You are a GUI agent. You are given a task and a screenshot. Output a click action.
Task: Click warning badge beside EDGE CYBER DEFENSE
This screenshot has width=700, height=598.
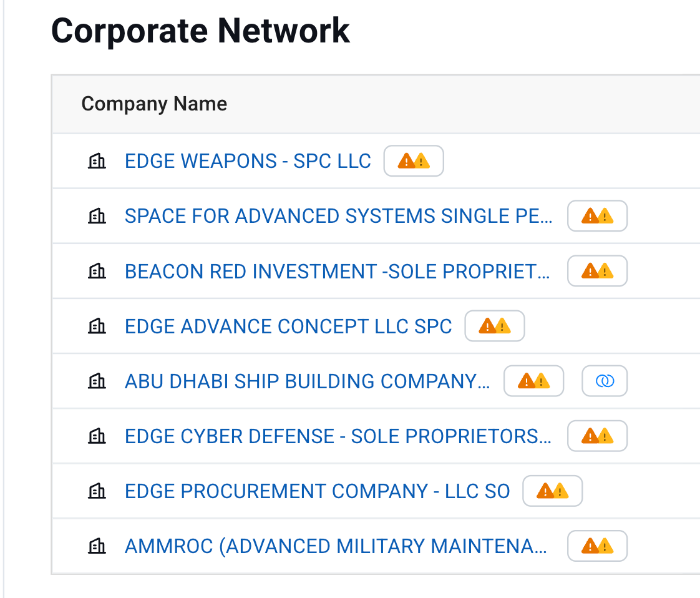(x=597, y=436)
